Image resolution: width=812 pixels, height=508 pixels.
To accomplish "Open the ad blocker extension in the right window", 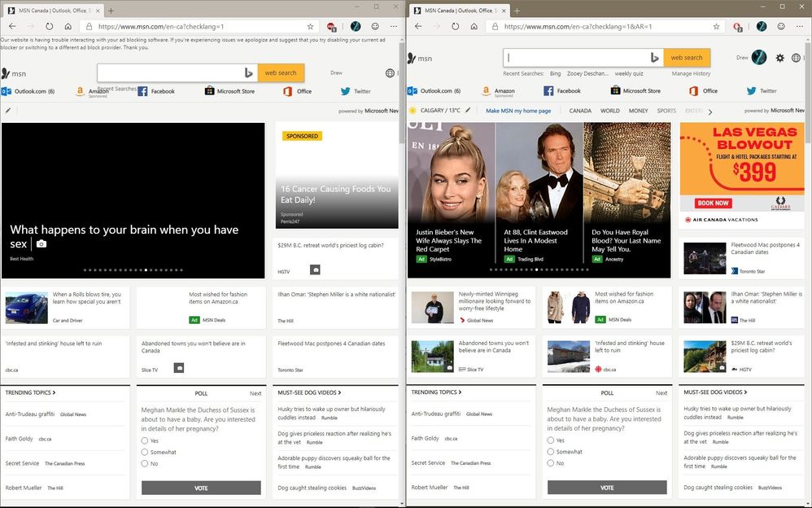I will pos(737,27).
